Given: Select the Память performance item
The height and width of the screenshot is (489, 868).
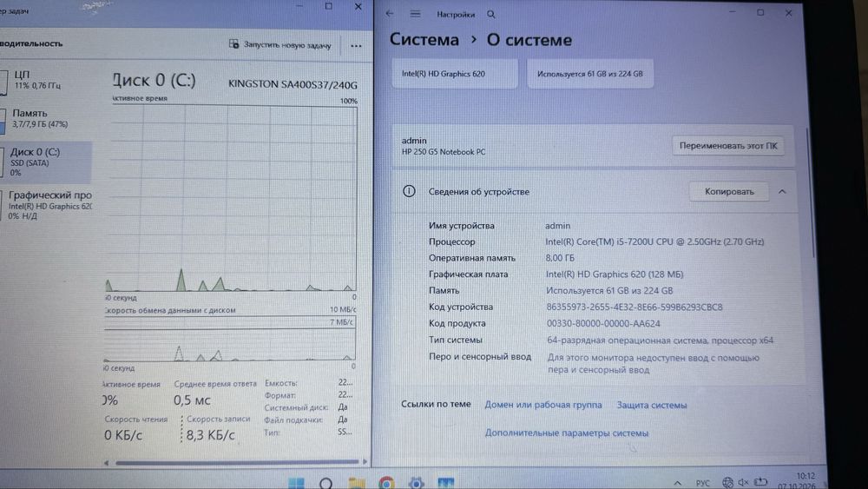Looking at the screenshot, I should [x=47, y=118].
